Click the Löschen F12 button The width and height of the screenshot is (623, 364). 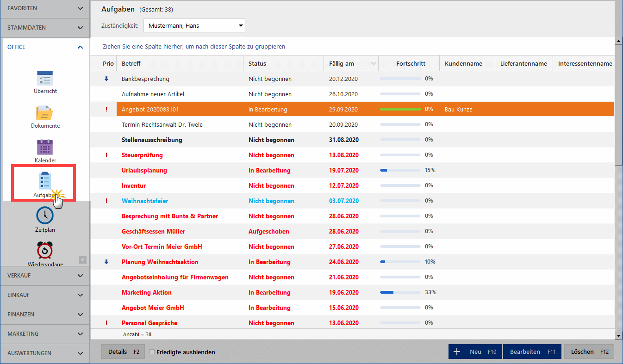tap(589, 352)
